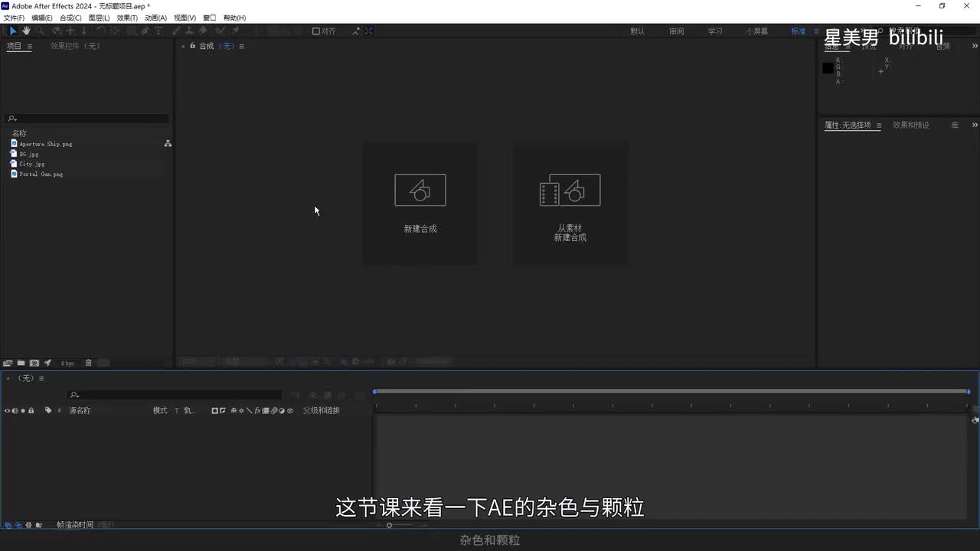Viewport: 980px width, 551px height.
Task: Open the timeline (无) panel menu
Action: coord(41,378)
